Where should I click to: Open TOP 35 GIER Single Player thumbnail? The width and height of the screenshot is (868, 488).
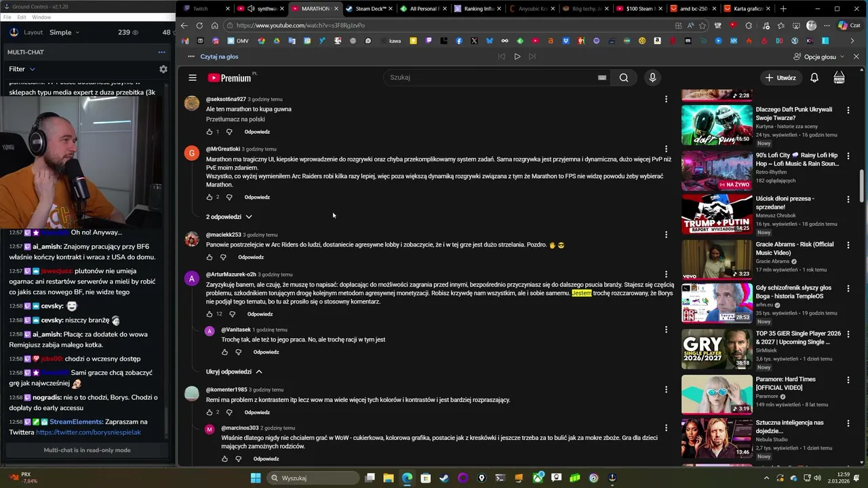tap(717, 349)
